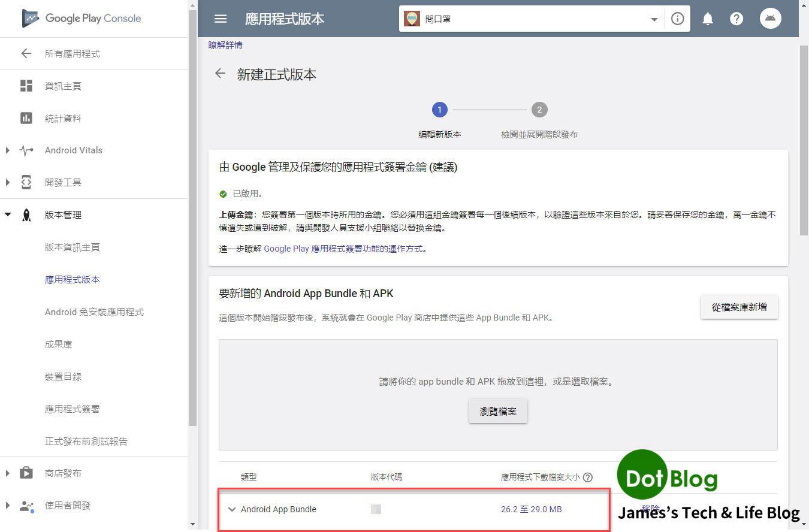This screenshot has width=809, height=532.
Task: Click the 已啟用 status checkmark
Action: pyautogui.click(x=223, y=194)
